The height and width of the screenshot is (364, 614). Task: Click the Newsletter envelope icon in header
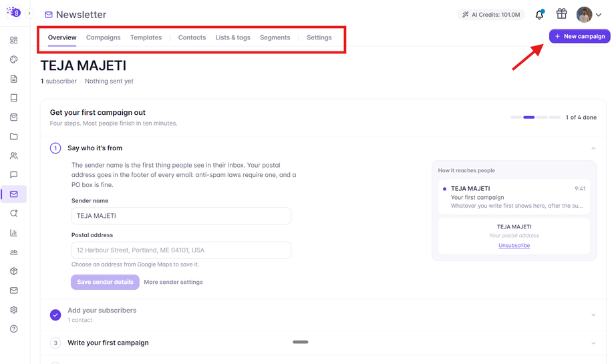coord(49,15)
